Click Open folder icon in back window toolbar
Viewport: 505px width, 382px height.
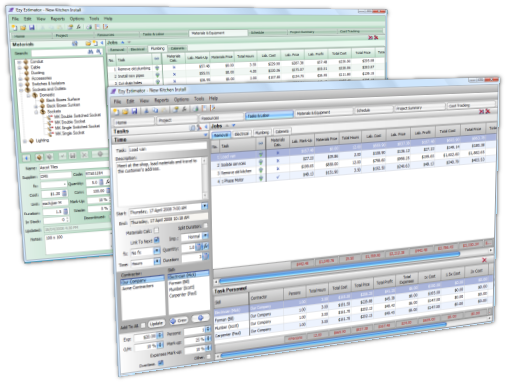[x=23, y=28]
